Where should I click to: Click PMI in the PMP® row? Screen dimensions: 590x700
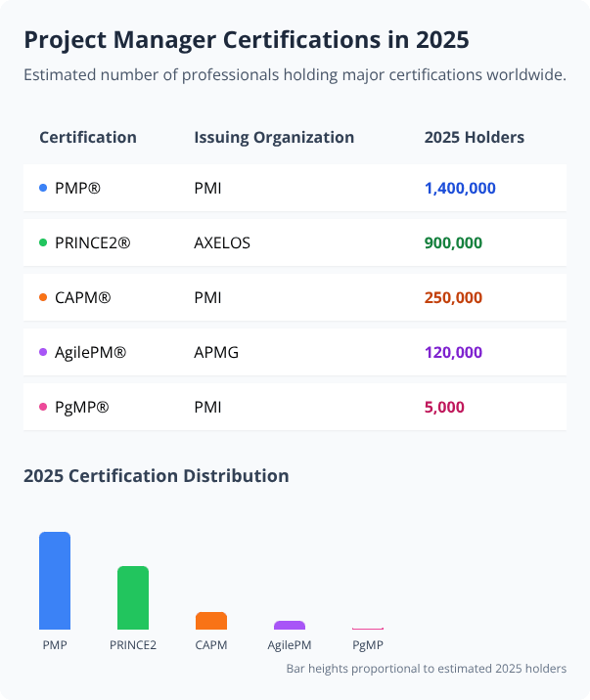pyautogui.click(x=207, y=188)
